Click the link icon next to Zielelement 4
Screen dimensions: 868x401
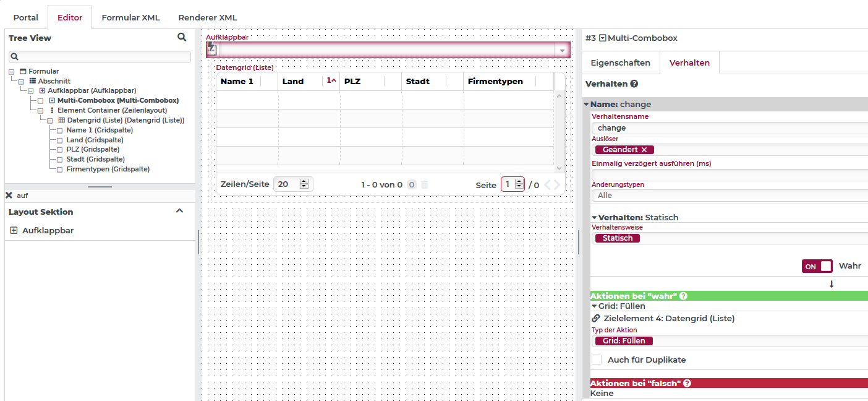point(596,318)
